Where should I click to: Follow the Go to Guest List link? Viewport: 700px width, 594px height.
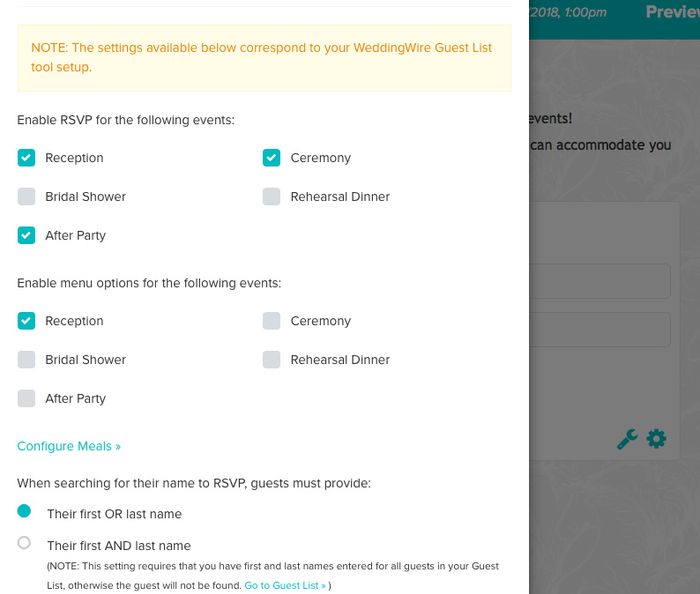click(285, 585)
